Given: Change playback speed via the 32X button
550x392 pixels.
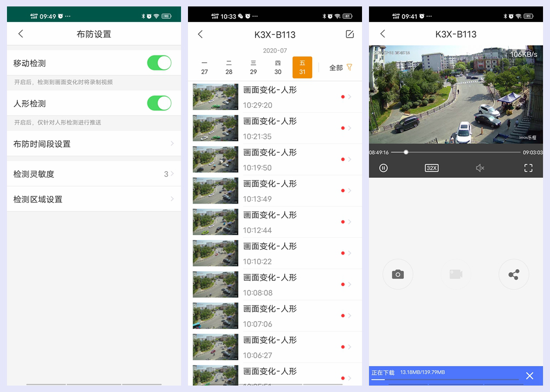Looking at the screenshot, I should click(x=431, y=168).
